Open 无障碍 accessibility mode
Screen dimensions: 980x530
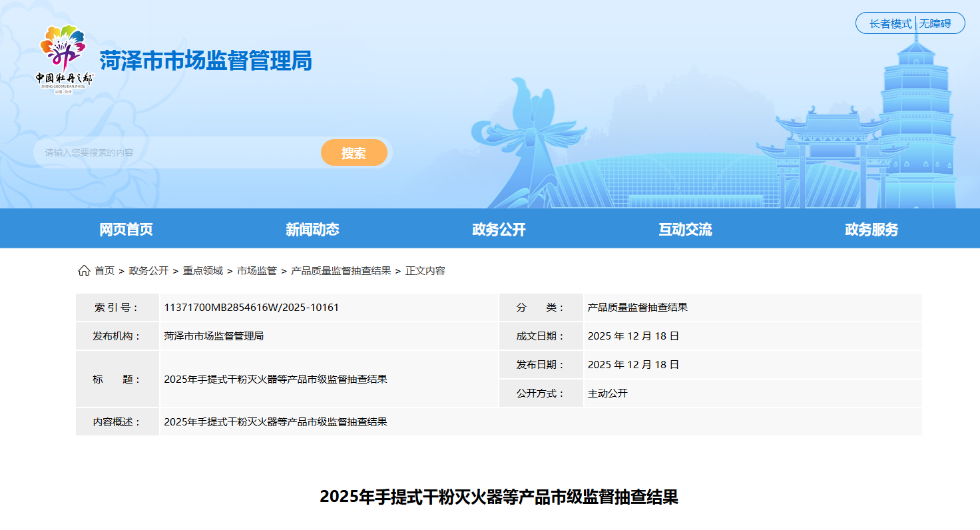(x=935, y=24)
